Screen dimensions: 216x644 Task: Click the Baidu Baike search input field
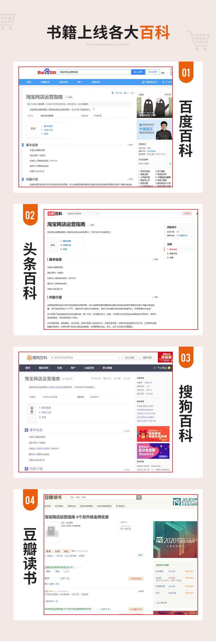[x=95, y=72]
